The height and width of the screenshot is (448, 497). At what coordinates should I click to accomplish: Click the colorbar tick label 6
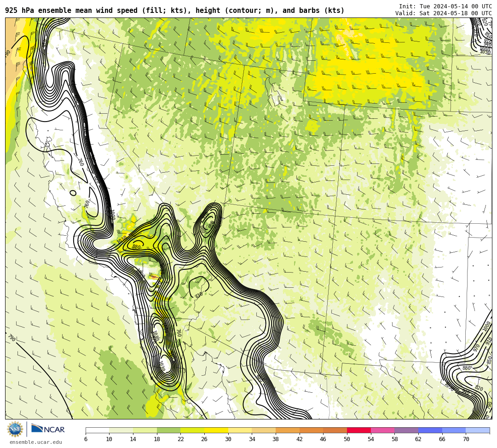tap(86, 439)
